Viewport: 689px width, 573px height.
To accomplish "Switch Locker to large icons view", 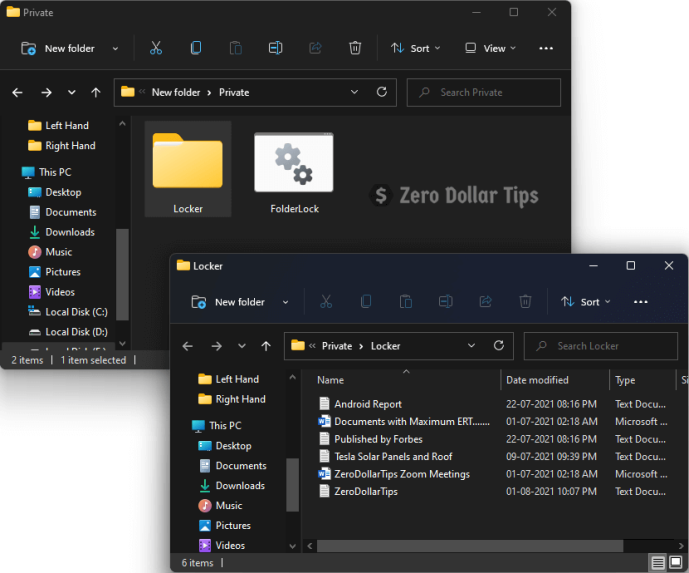I will 677,563.
